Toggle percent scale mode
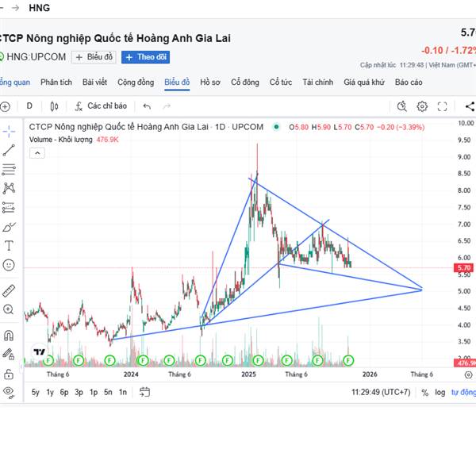476x476 pixels. [424, 393]
